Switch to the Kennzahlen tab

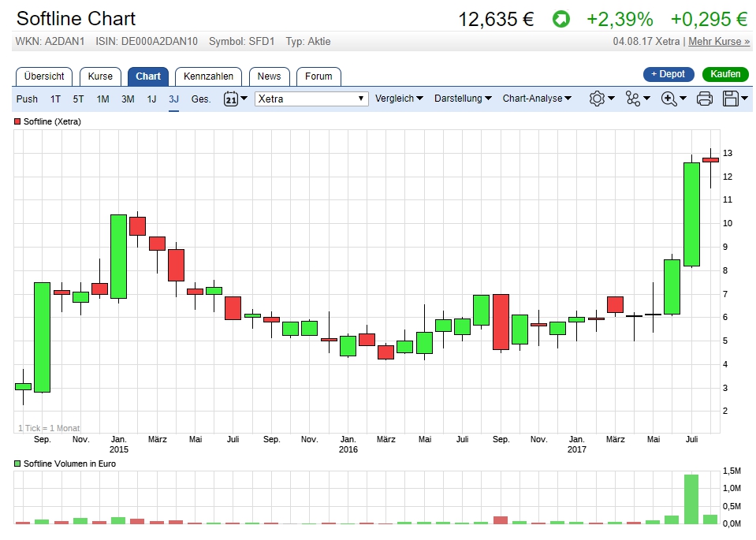tap(208, 76)
